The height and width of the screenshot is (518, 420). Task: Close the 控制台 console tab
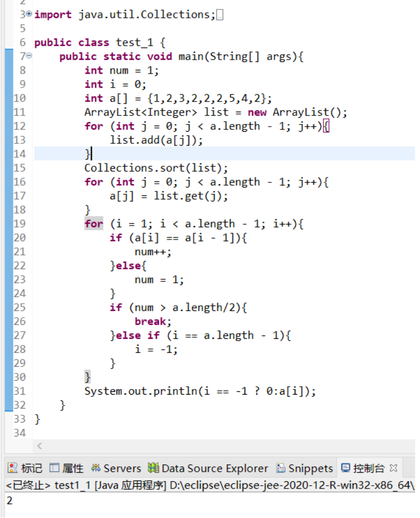click(393, 468)
